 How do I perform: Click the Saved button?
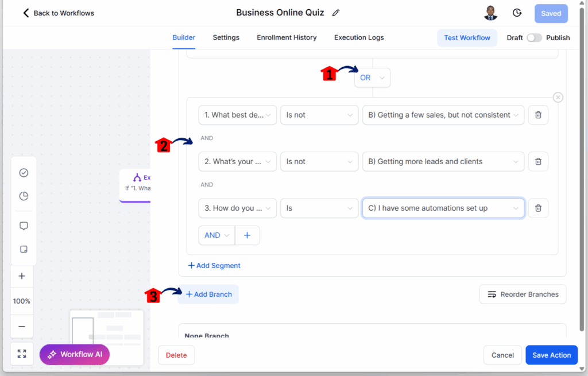[x=551, y=14]
